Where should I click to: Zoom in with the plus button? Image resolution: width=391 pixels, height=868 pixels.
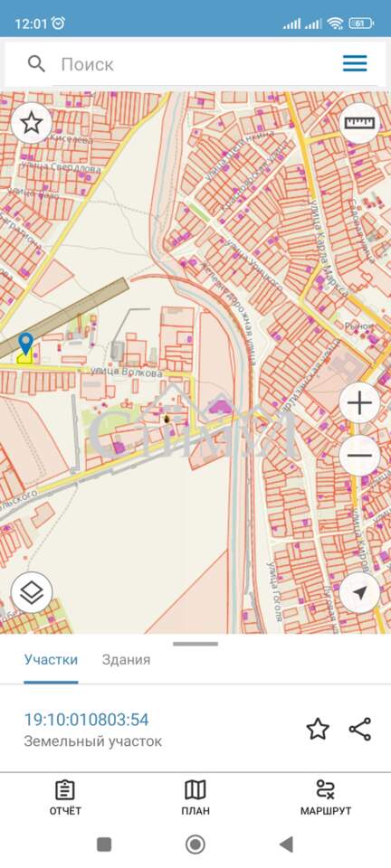pos(359,403)
